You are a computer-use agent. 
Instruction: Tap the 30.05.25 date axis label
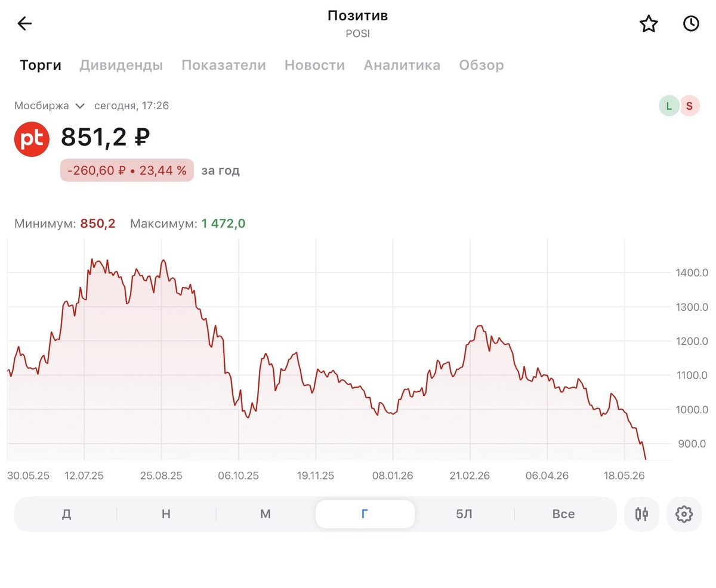tap(29, 476)
